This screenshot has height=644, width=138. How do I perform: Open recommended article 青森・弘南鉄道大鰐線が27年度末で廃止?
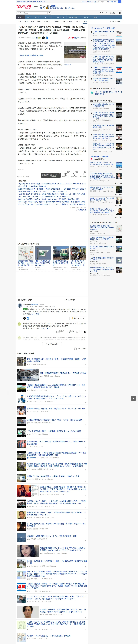pyautogui.click(x=63, y=373)
